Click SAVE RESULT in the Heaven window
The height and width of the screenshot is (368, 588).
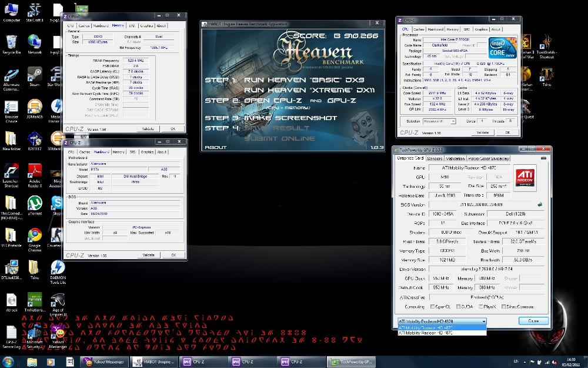[x=277, y=128]
